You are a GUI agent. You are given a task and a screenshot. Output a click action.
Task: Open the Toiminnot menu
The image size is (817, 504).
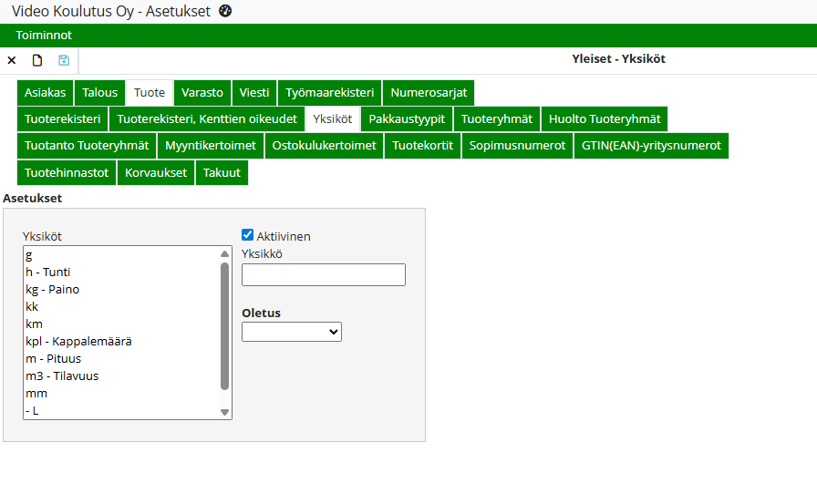pos(44,36)
